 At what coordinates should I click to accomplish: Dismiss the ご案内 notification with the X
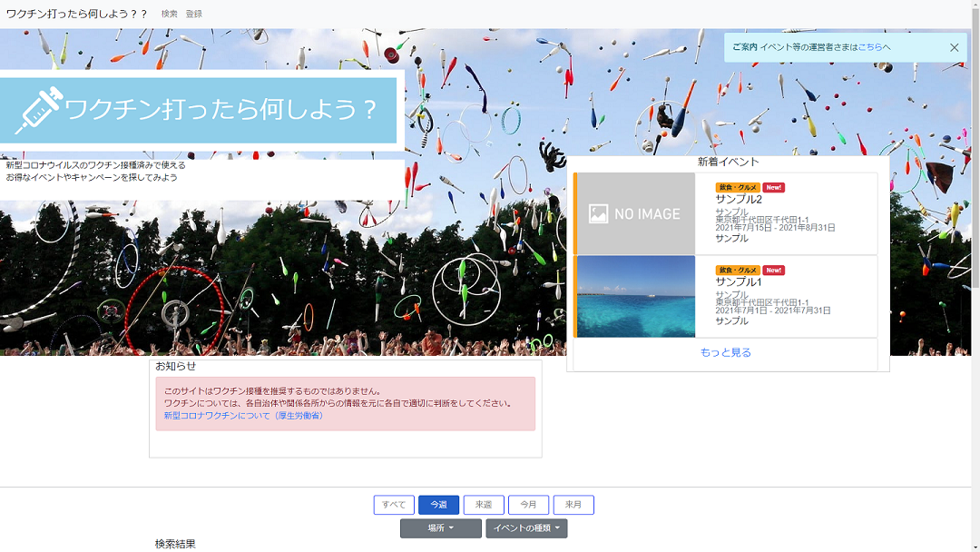(954, 47)
